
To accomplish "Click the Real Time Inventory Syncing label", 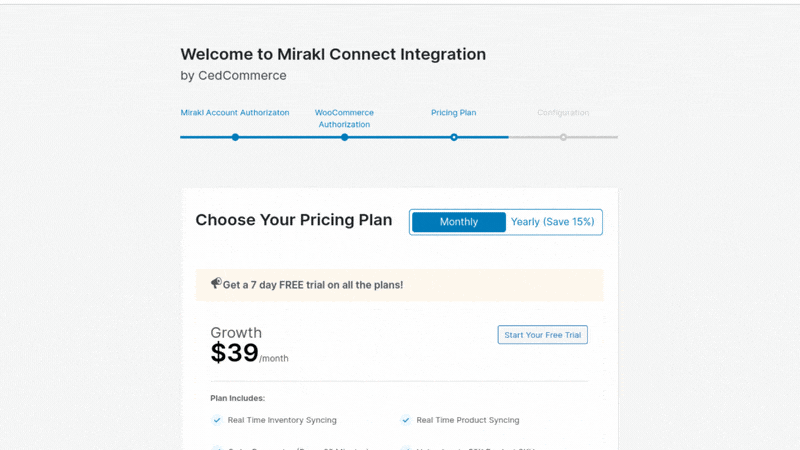I will [x=282, y=420].
